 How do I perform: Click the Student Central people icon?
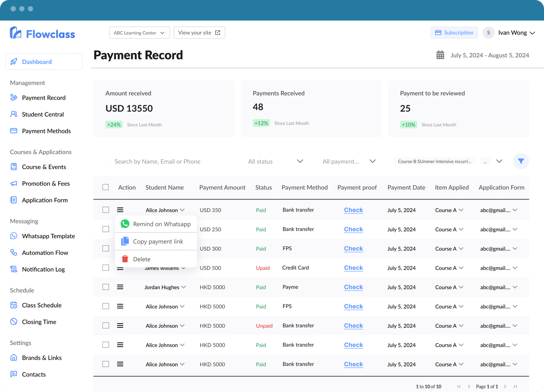point(14,114)
